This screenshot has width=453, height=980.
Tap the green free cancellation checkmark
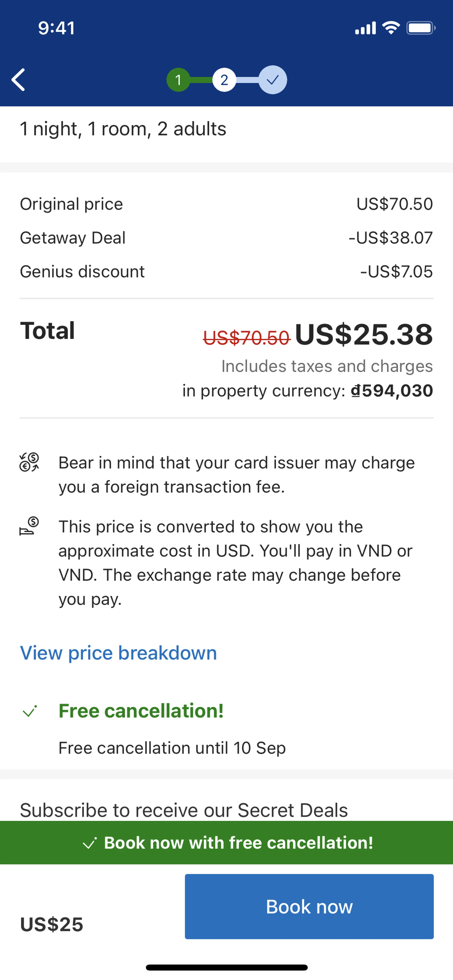pyautogui.click(x=29, y=711)
